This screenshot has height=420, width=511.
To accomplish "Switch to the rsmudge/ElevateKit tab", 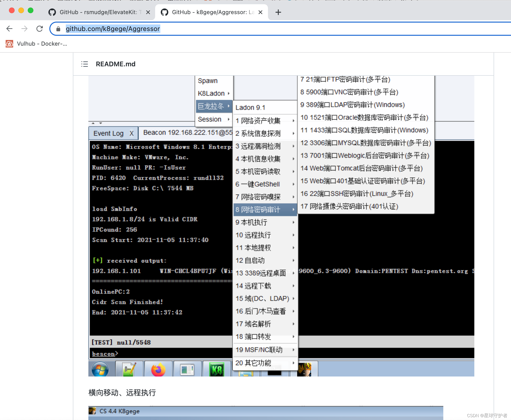I will pyautogui.click(x=98, y=12).
